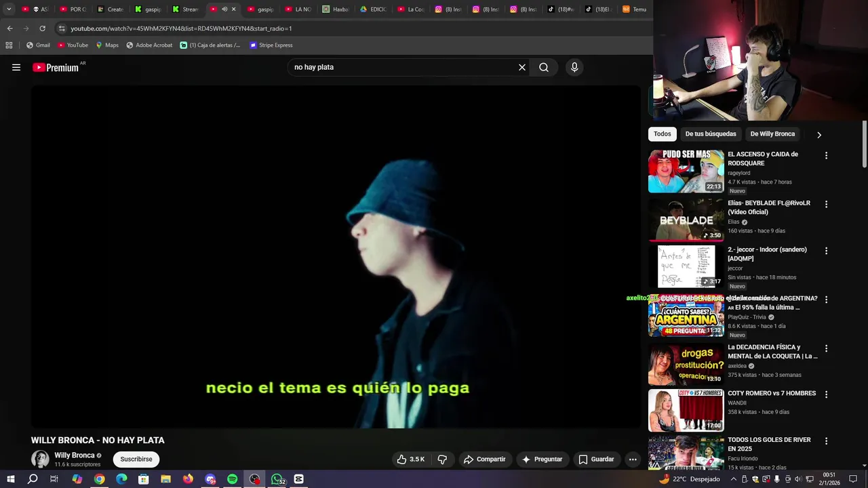Open the Adobe Acrobat bookmark
Image resolution: width=868 pixels, height=488 pixels.
click(149, 45)
